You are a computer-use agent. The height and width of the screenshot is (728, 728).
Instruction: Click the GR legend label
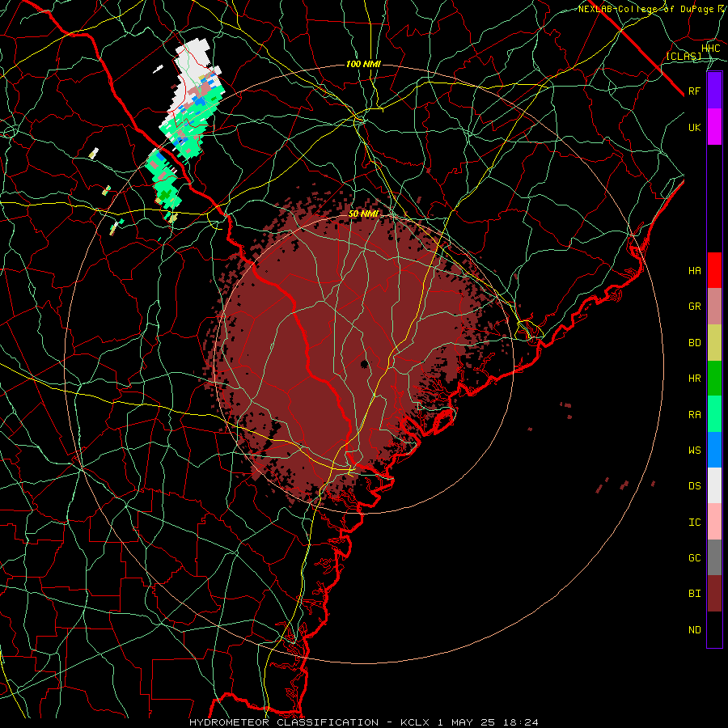695,307
